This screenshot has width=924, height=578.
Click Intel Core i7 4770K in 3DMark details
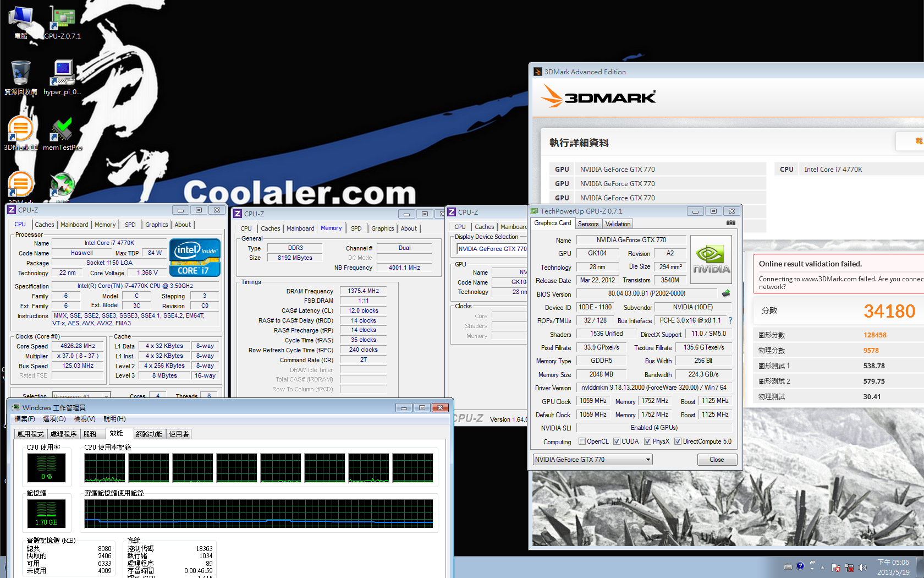click(x=833, y=170)
